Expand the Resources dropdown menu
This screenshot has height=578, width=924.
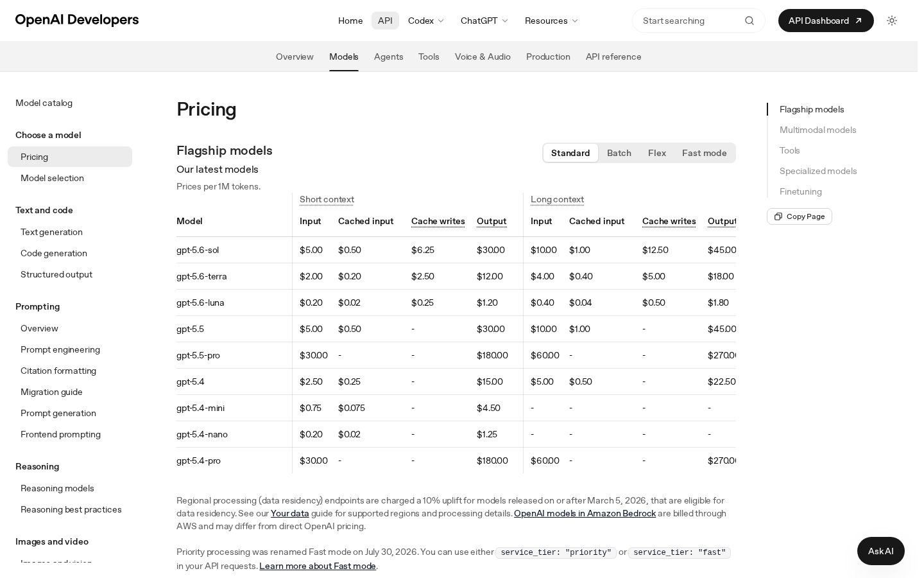(552, 21)
